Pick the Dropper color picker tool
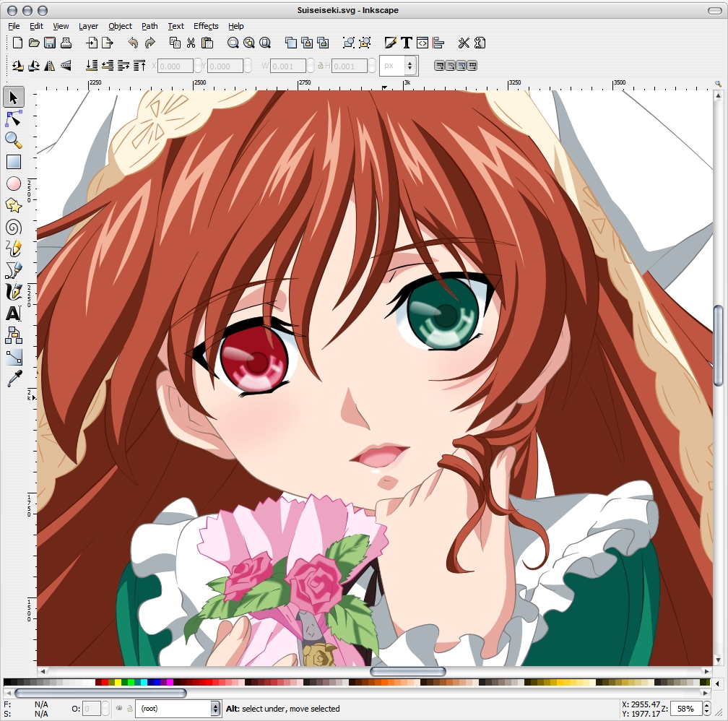Viewport: 728px width, 721px height. click(14, 379)
